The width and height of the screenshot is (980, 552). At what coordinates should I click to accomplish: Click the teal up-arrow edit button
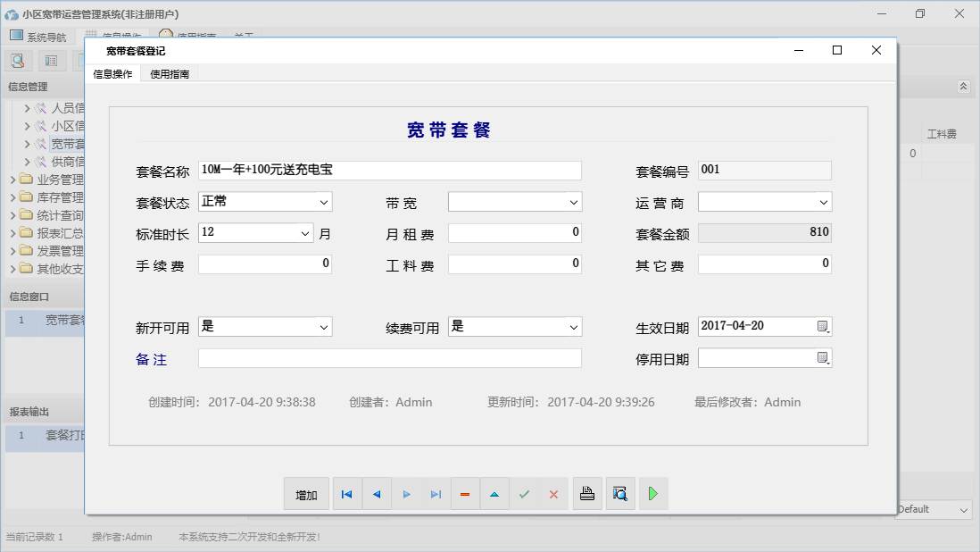pyautogui.click(x=494, y=494)
